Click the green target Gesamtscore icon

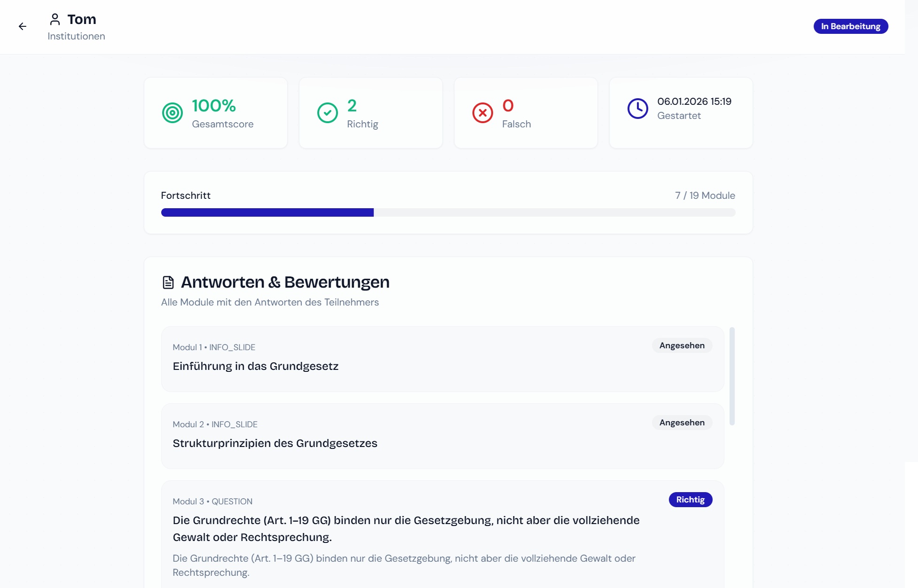172,113
